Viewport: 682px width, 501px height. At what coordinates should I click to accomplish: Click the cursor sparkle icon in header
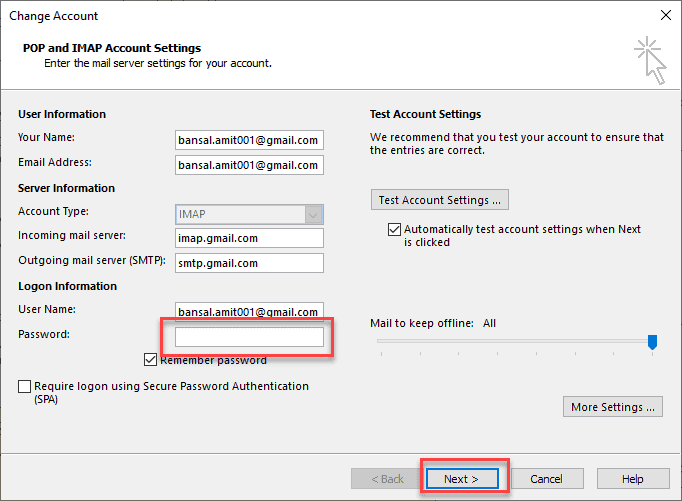click(x=648, y=61)
